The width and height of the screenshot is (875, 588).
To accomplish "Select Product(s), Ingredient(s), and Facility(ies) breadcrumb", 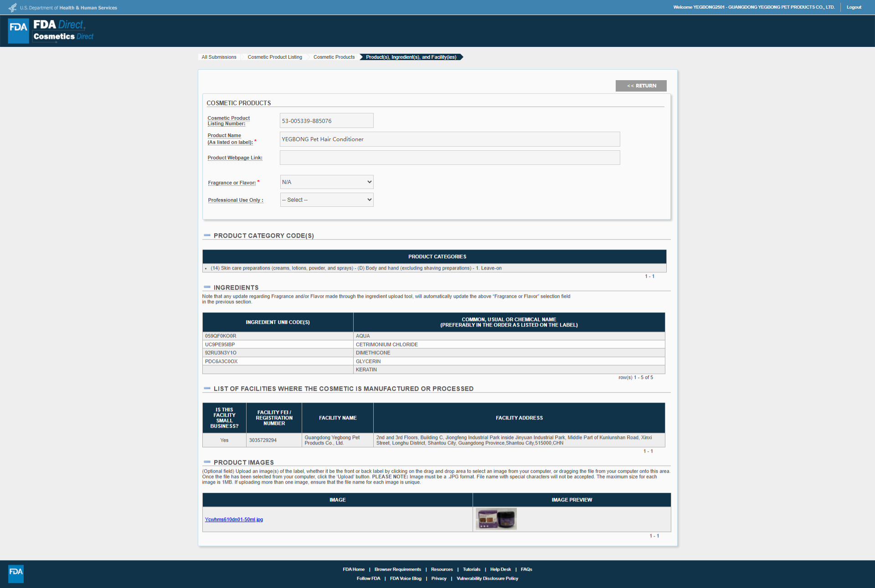I will (x=411, y=57).
